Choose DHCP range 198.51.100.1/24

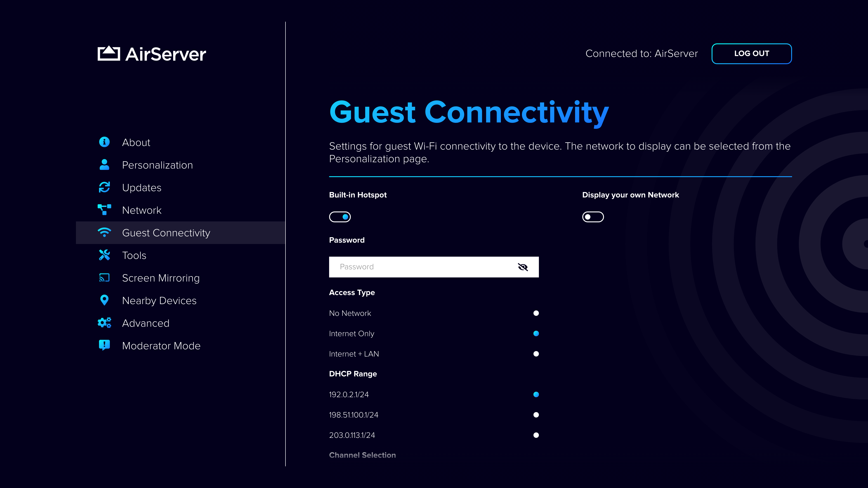pyautogui.click(x=536, y=415)
